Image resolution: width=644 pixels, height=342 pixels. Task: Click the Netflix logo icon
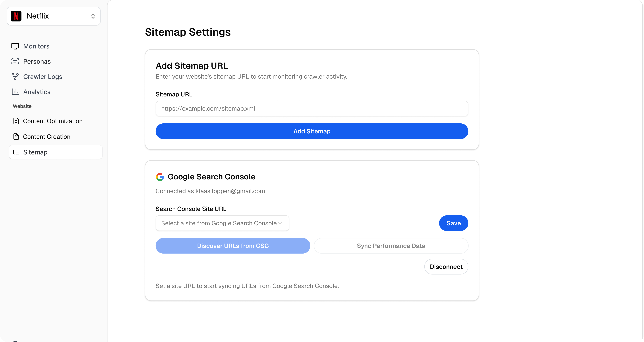(16, 16)
